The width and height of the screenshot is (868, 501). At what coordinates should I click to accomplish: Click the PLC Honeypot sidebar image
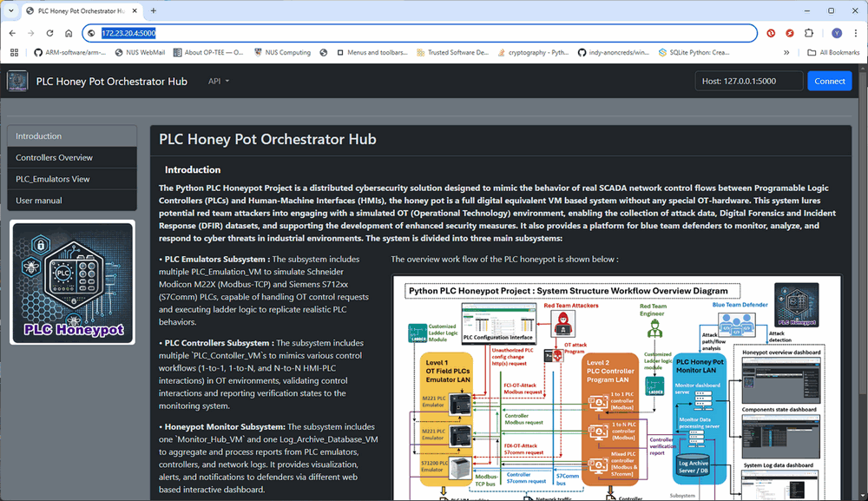pyautogui.click(x=72, y=282)
